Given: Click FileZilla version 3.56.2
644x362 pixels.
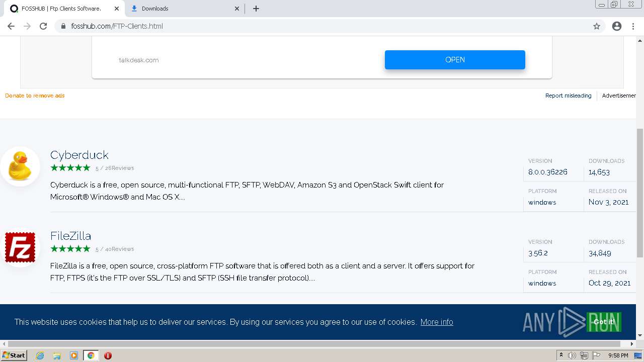Looking at the screenshot, I should 538,253.
